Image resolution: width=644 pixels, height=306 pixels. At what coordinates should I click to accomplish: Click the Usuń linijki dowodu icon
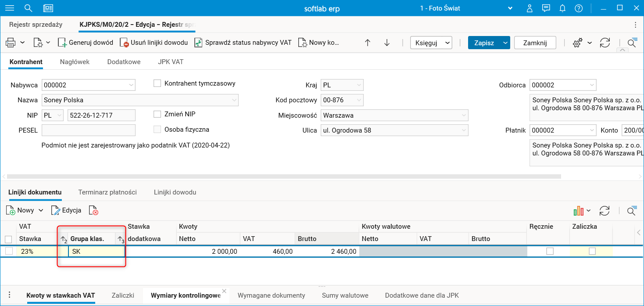tap(124, 43)
